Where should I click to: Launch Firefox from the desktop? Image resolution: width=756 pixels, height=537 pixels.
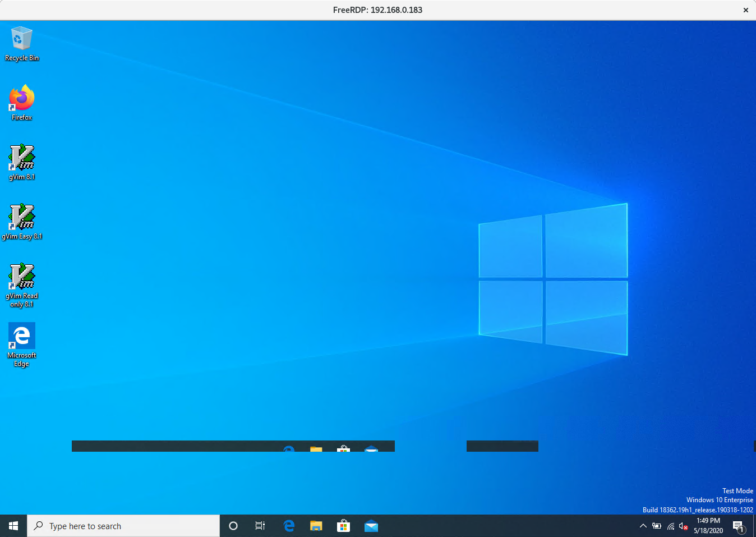pyautogui.click(x=21, y=95)
